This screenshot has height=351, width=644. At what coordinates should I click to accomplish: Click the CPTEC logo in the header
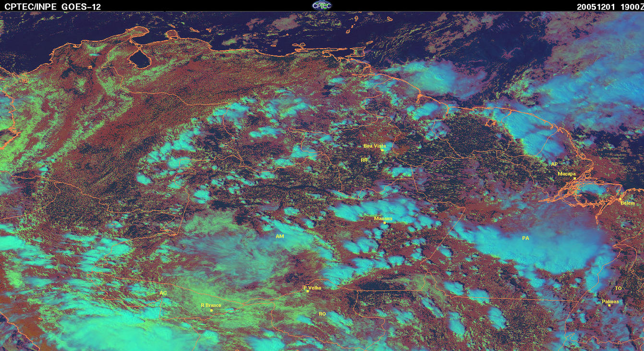coord(322,5)
